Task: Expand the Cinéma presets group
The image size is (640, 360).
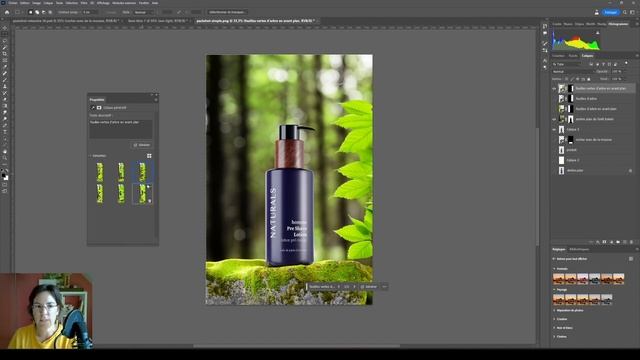Action: 554,336
